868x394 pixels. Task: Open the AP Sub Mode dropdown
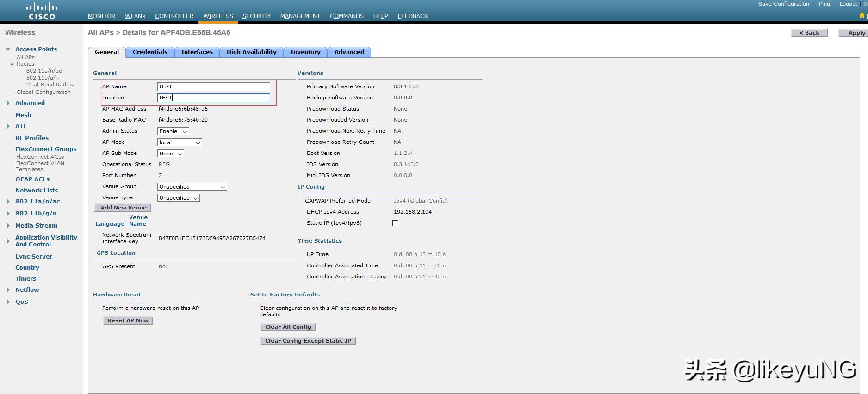(x=171, y=154)
